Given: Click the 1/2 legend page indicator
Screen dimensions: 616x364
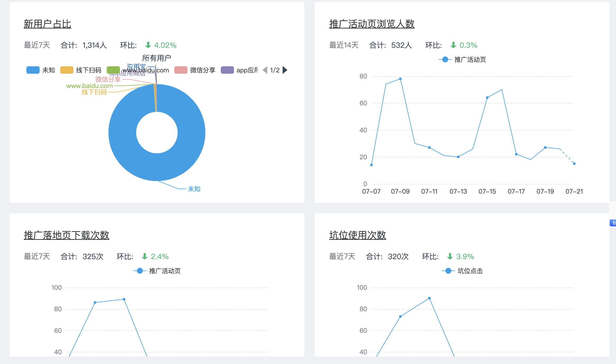Looking at the screenshot, I should point(275,70).
